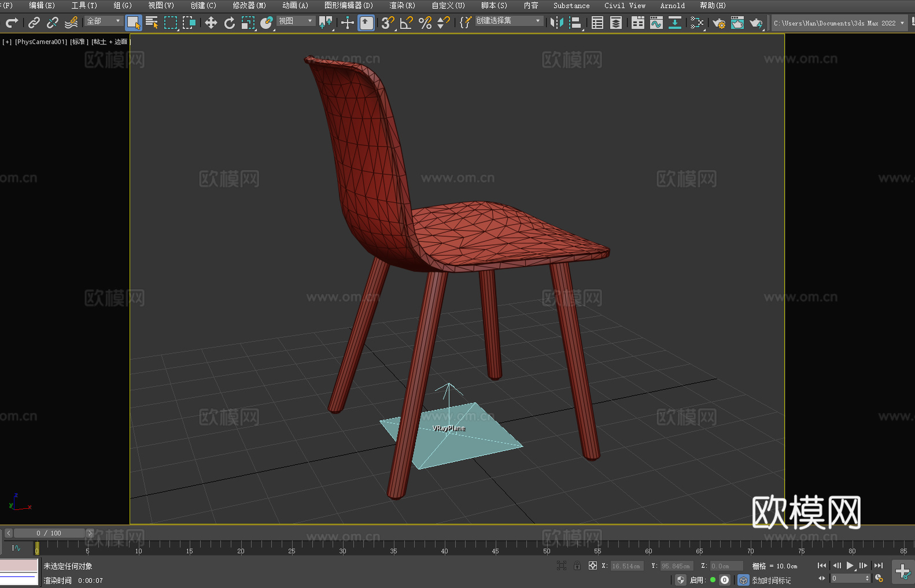Screen dimensions: 915x588
Task: Toggle Keyboard Shortcut Override button
Action: (366, 23)
